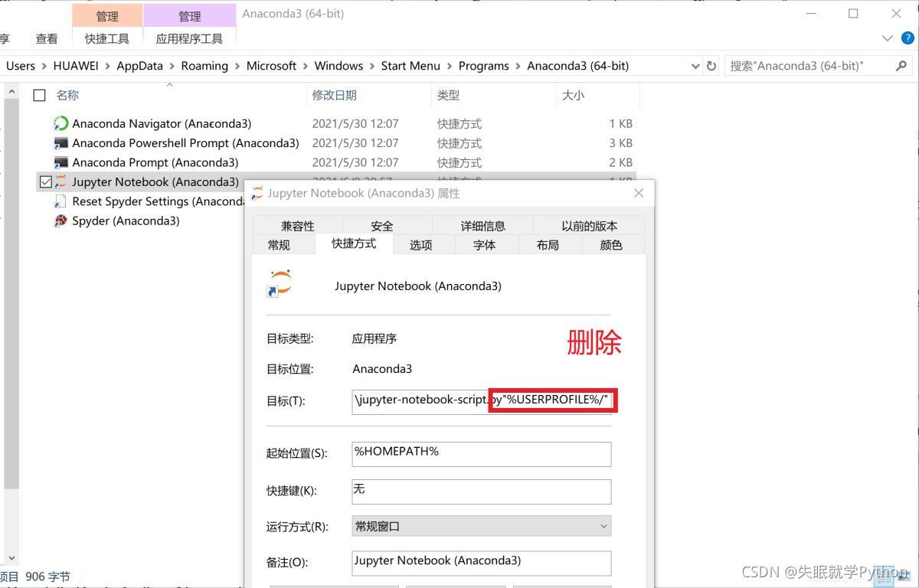Select Anaconda Navigator (Anaconda3) file name

point(162,123)
